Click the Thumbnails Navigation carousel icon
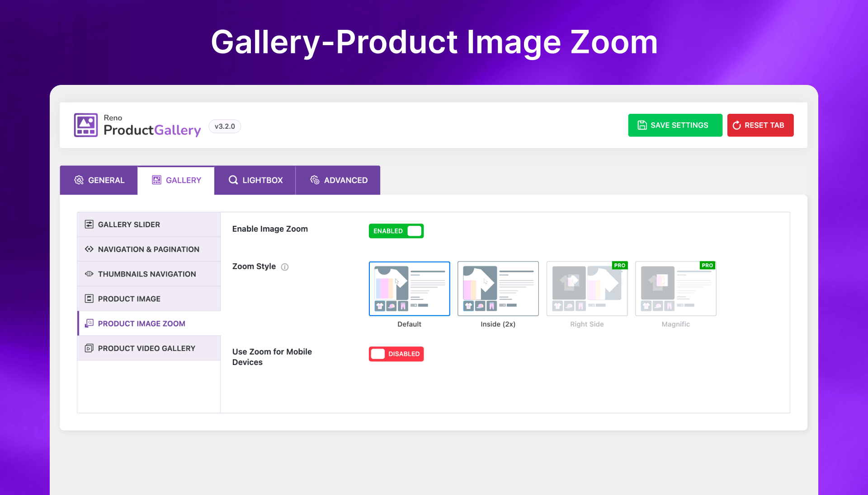This screenshot has height=495, width=868. (x=89, y=274)
